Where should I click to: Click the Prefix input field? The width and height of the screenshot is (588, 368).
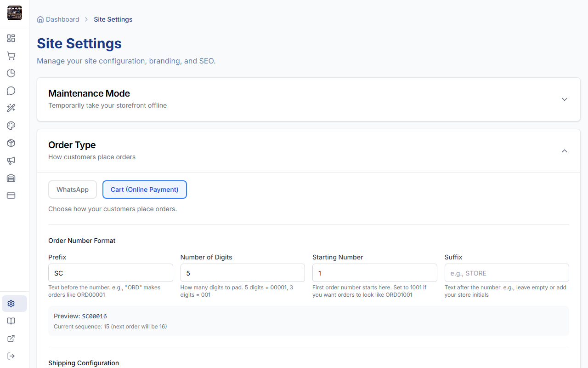pyautogui.click(x=110, y=273)
